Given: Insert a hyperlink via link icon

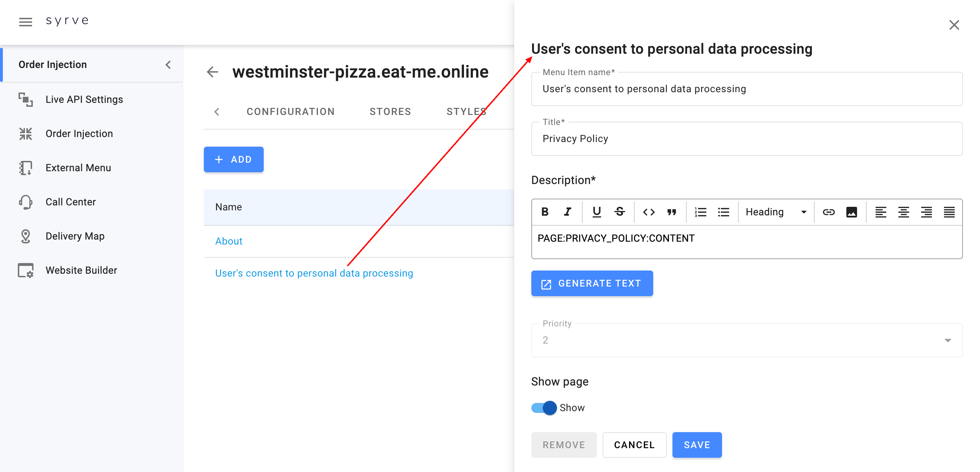Looking at the screenshot, I should 829,212.
